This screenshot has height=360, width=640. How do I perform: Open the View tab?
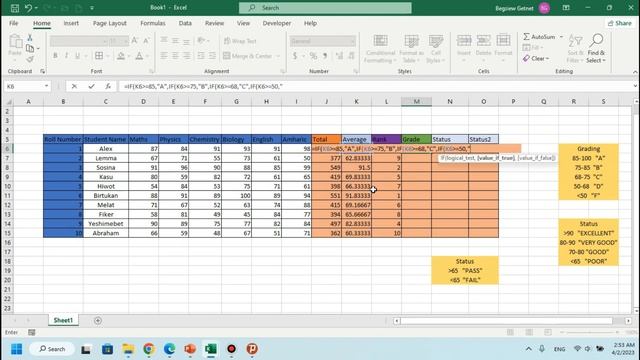(x=243, y=23)
